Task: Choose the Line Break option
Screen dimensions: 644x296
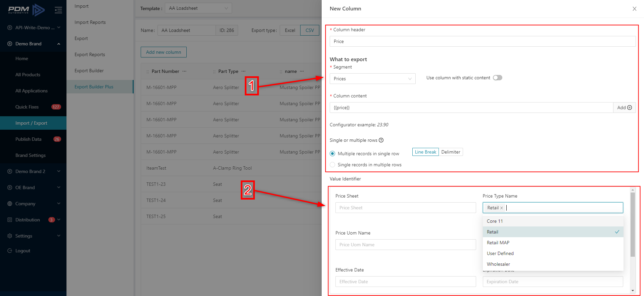Action: tap(425, 152)
